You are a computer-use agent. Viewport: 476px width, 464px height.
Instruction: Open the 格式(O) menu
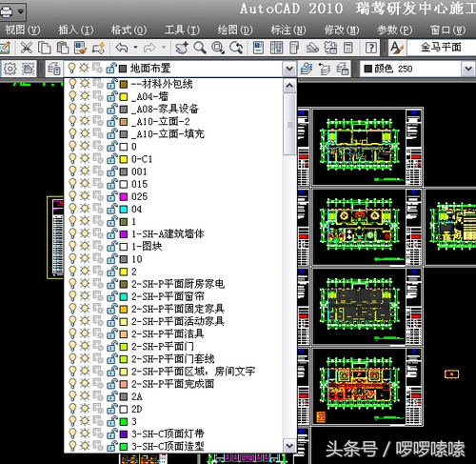click(129, 30)
